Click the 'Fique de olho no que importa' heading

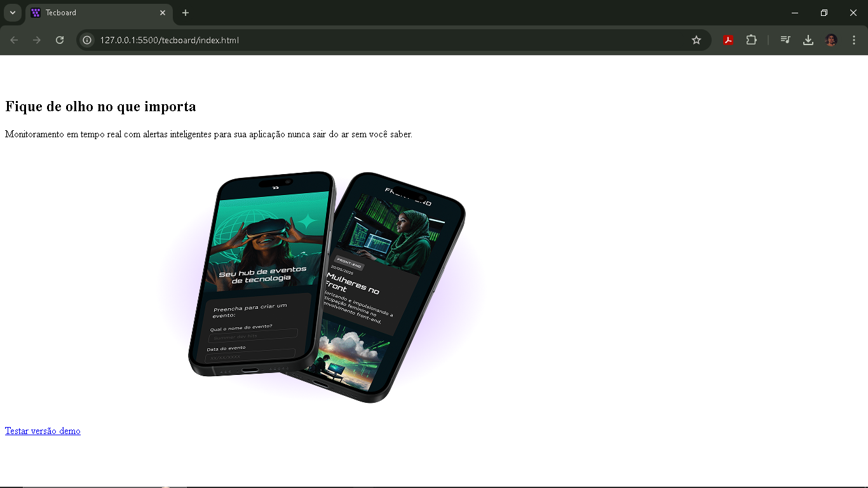coord(100,106)
